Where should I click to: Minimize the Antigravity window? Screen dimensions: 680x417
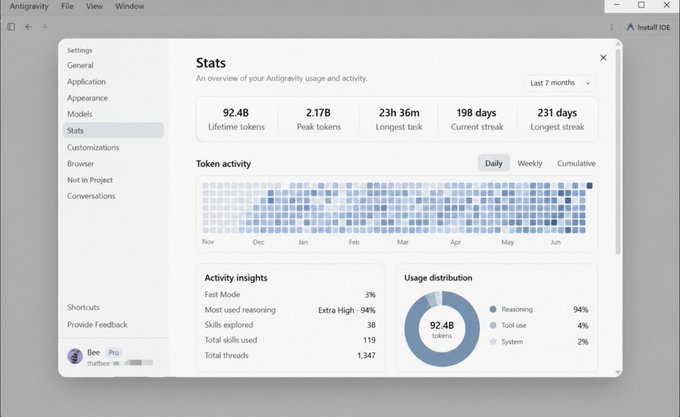(617, 5)
